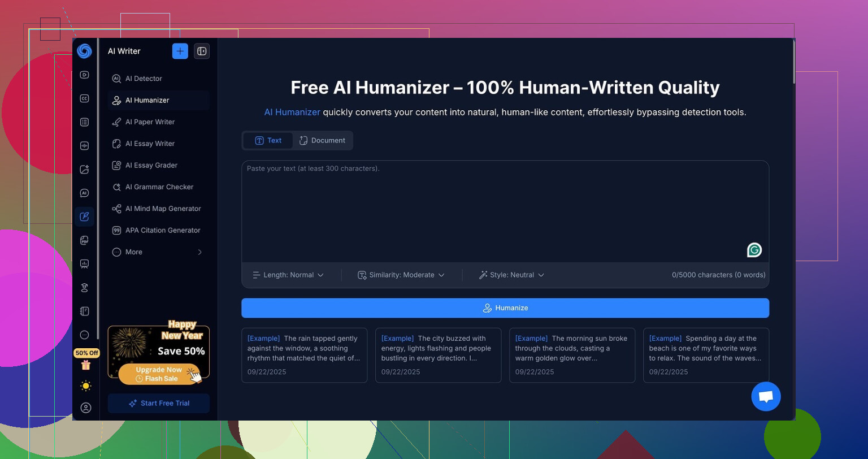Click the Upgrade Now Flash Sale banner
The image size is (868, 459).
pyautogui.click(x=158, y=374)
